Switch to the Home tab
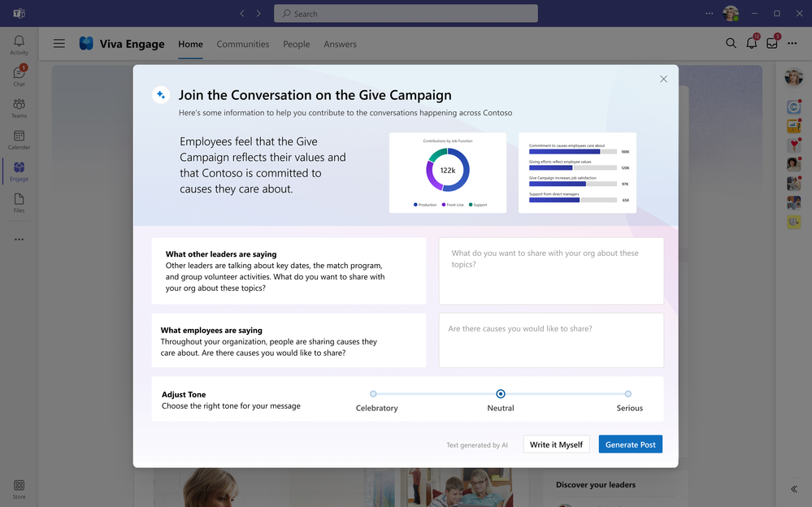Viewport: 812px width, 507px height. (190, 44)
